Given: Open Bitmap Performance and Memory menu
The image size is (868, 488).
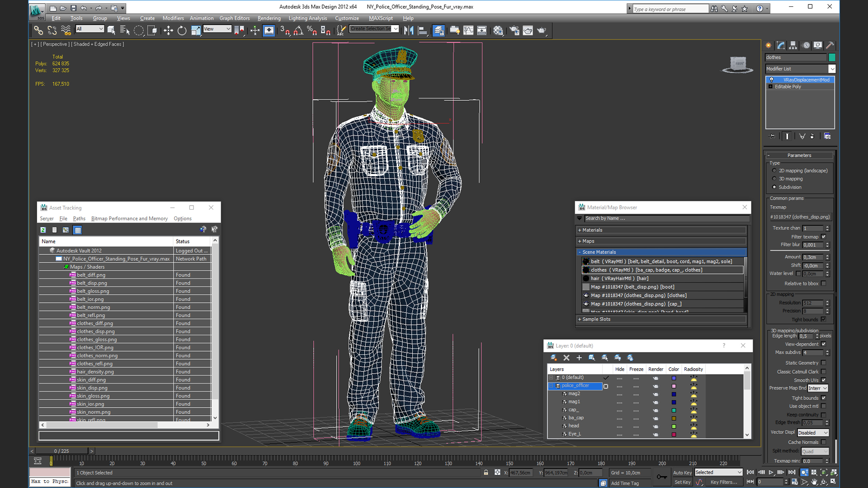Looking at the screenshot, I should click(x=129, y=218).
